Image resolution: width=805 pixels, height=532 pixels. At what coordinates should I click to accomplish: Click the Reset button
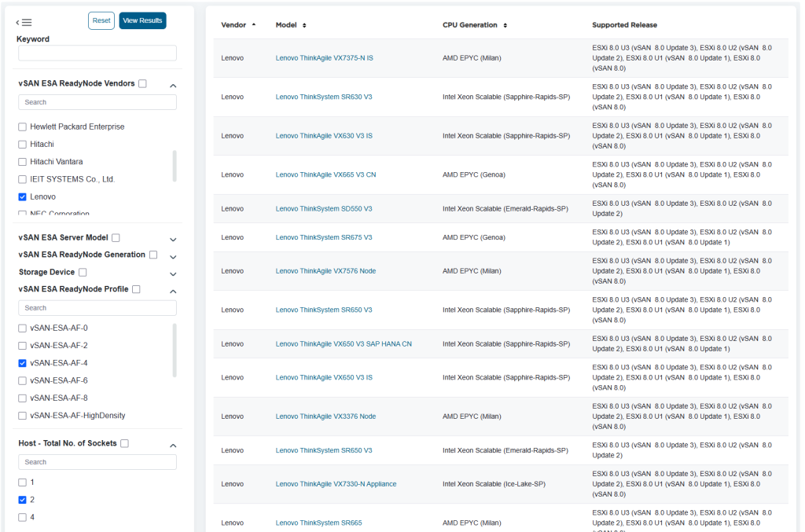pyautogui.click(x=101, y=20)
